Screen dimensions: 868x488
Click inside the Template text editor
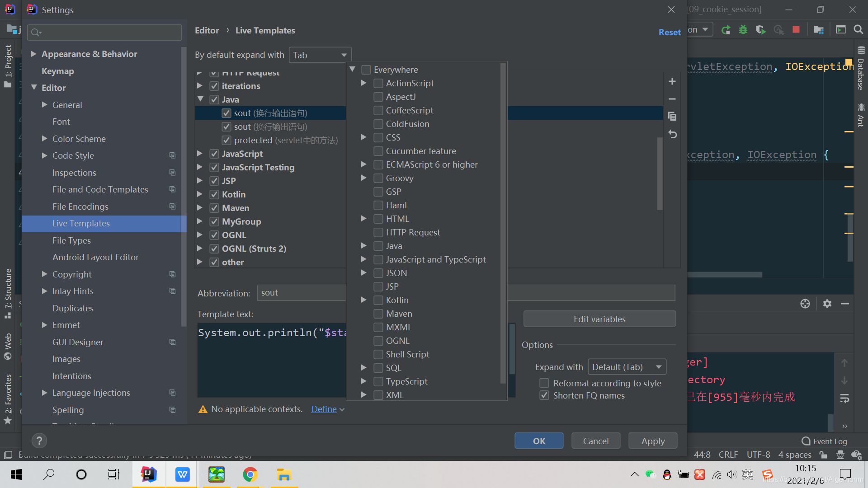pyautogui.click(x=272, y=360)
